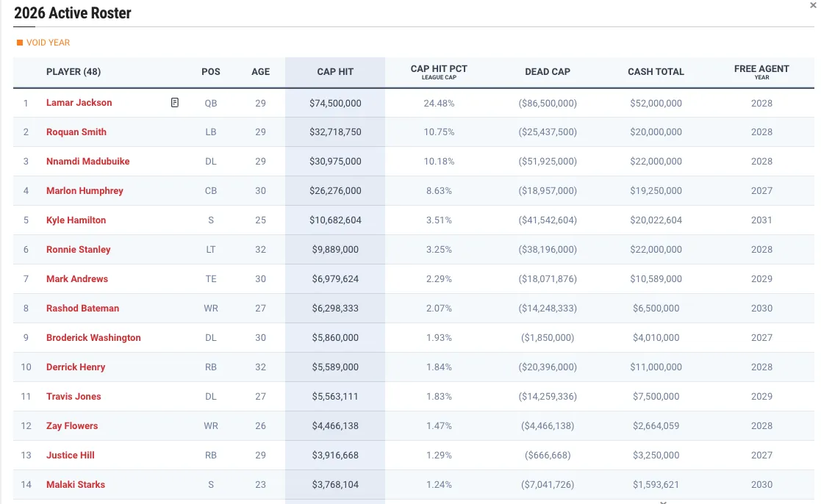
Task: Sort by the Cash Total column header
Action: [x=656, y=72]
